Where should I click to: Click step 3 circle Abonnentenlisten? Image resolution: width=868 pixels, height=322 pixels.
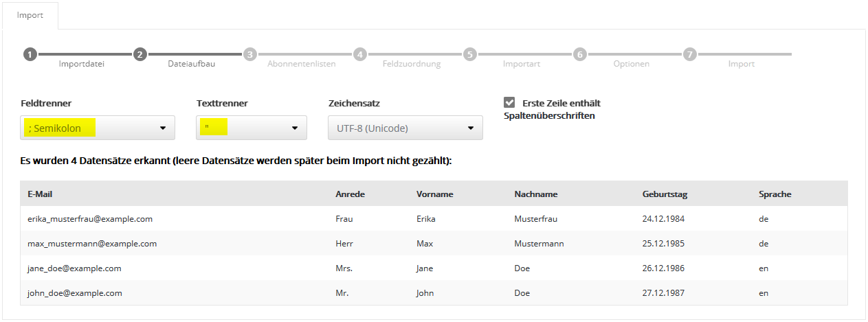coord(250,54)
